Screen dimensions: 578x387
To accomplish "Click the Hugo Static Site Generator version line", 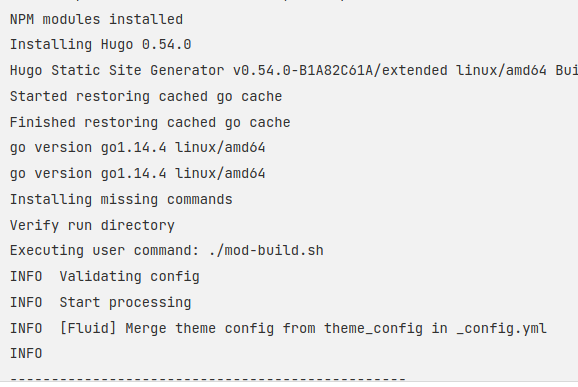I will (x=294, y=70).
